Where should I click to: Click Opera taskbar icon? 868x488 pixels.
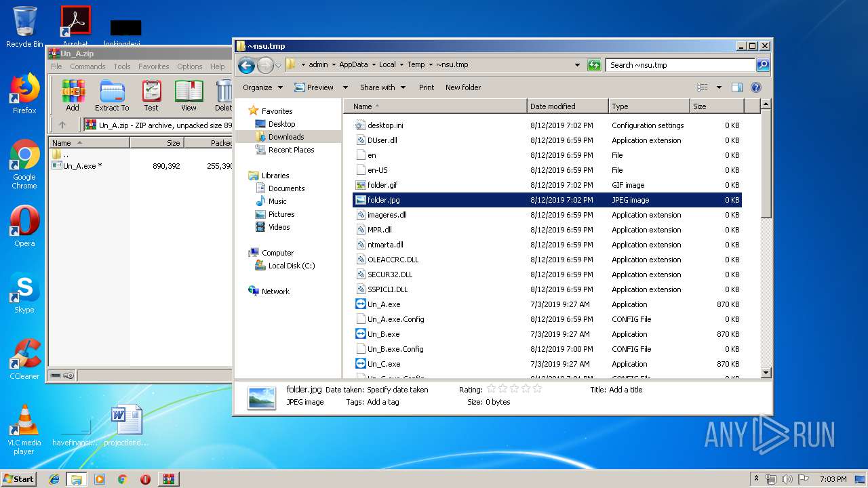coord(145,479)
